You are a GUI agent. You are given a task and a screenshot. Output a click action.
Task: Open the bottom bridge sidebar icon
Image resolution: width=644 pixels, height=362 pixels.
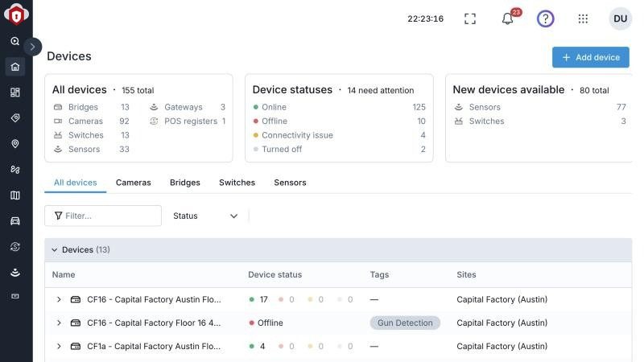tap(15, 296)
